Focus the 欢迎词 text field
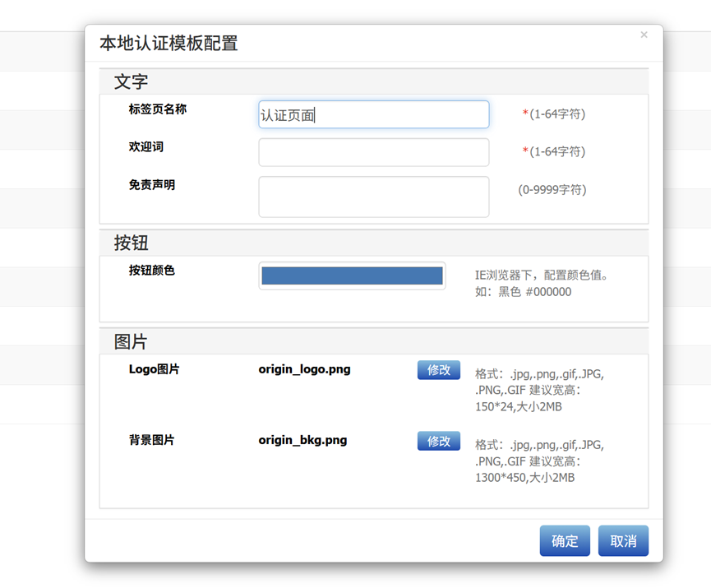The image size is (711, 588). pos(374,152)
